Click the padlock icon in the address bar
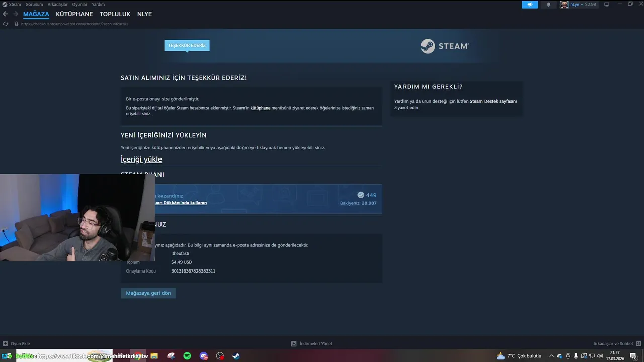 pos(16,24)
